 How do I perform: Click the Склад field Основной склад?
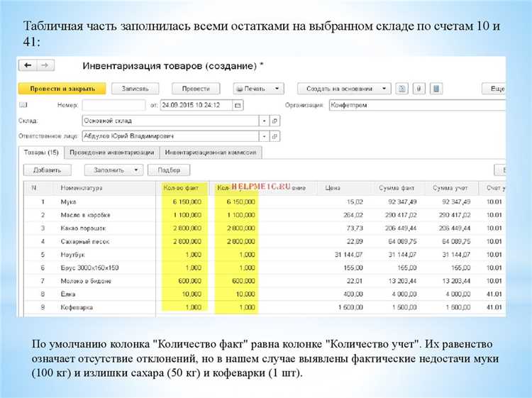(x=171, y=121)
